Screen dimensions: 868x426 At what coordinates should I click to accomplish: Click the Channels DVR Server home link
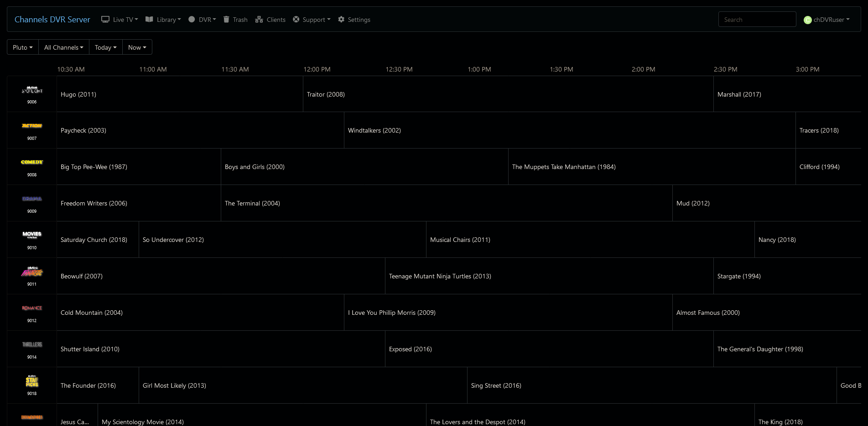click(52, 20)
